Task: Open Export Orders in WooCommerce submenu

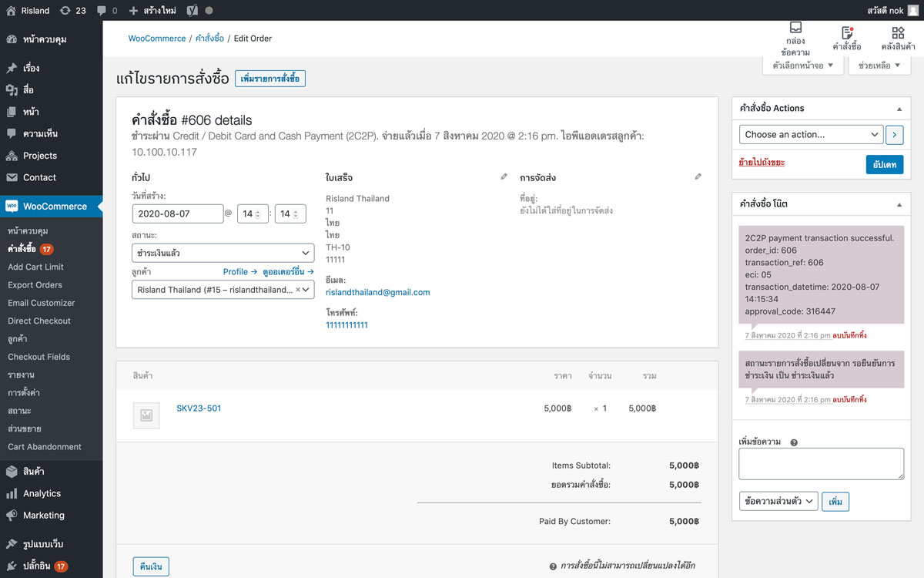Action: pyautogui.click(x=35, y=285)
